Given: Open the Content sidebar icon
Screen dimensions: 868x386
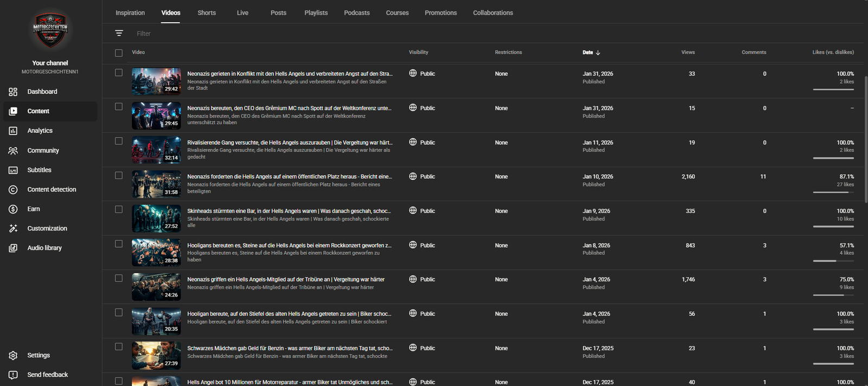Looking at the screenshot, I should (13, 111).
